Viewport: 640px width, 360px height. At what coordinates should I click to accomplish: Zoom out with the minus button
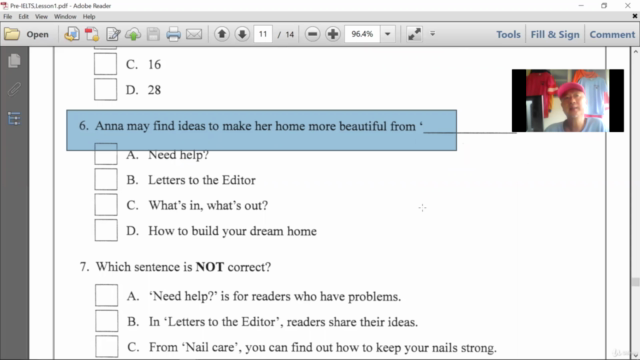point(313,34)
